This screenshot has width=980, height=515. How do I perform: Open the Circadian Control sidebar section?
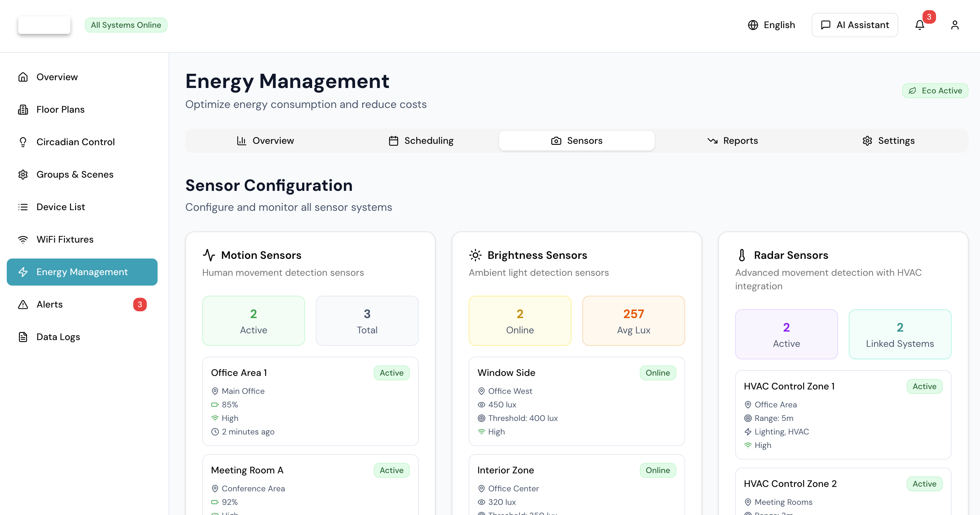pyautogui.click(x=75, y=141)
